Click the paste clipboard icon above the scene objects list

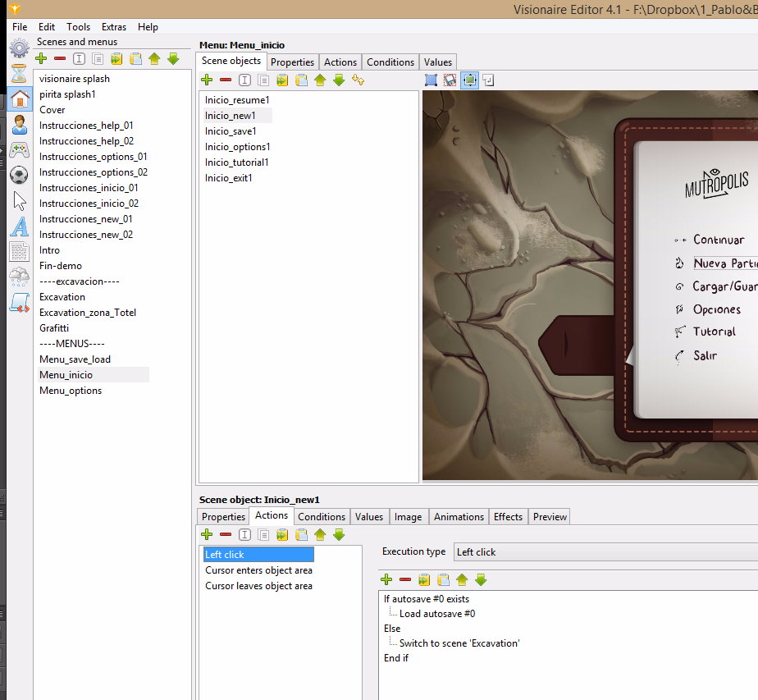pos(301,80)
